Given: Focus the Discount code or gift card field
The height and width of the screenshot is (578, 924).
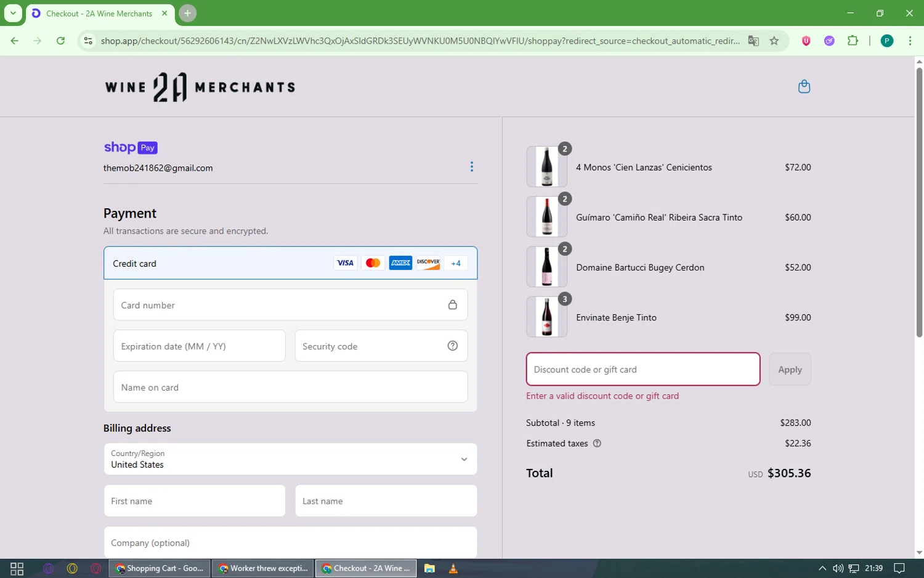Looking at the screenshot, I should (643, 369).
